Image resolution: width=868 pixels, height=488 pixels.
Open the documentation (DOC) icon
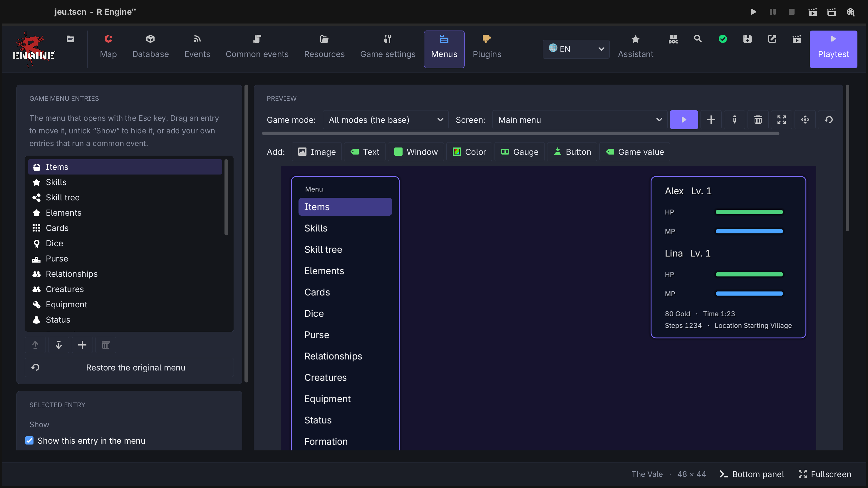[x=673, y=39]
